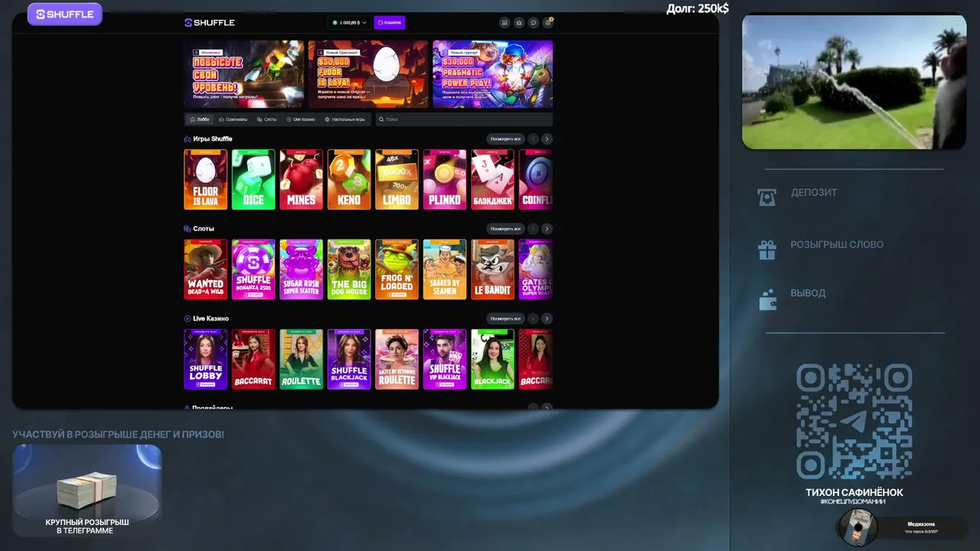The width and height of the screenshot is (980, 551).
Task: Open the rewards gift icon in the header
Action: [x=519, y=23]
